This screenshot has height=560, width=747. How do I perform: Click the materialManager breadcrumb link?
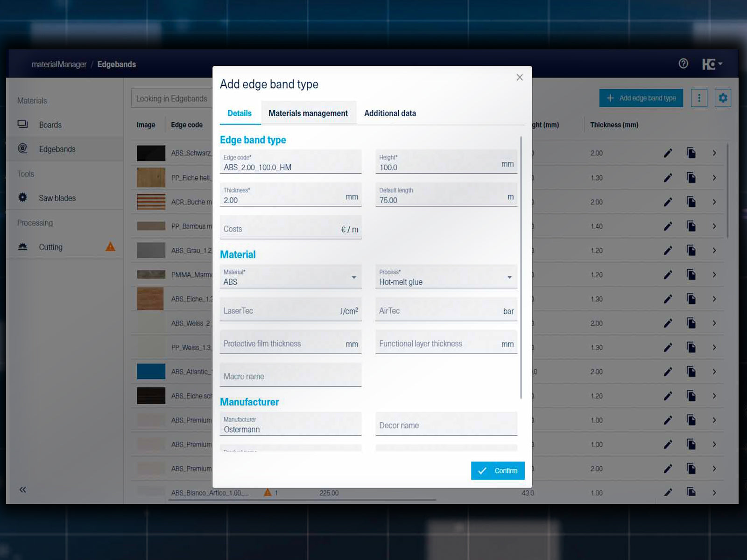pyautogui.click(x=59, y=64)
